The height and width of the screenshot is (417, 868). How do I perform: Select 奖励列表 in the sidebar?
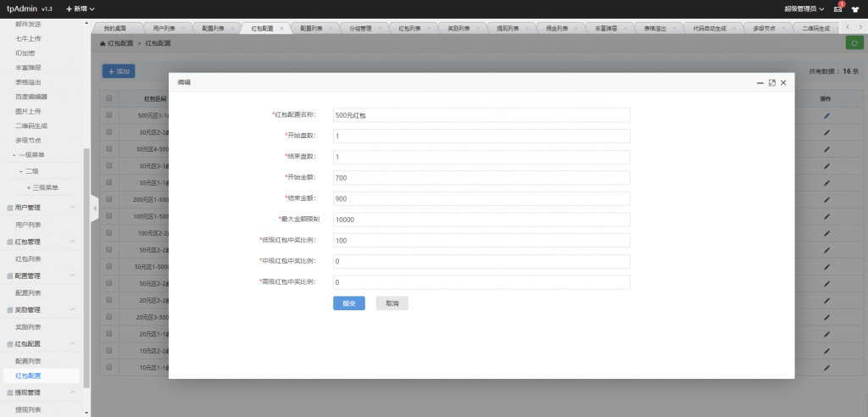[29, 326]
